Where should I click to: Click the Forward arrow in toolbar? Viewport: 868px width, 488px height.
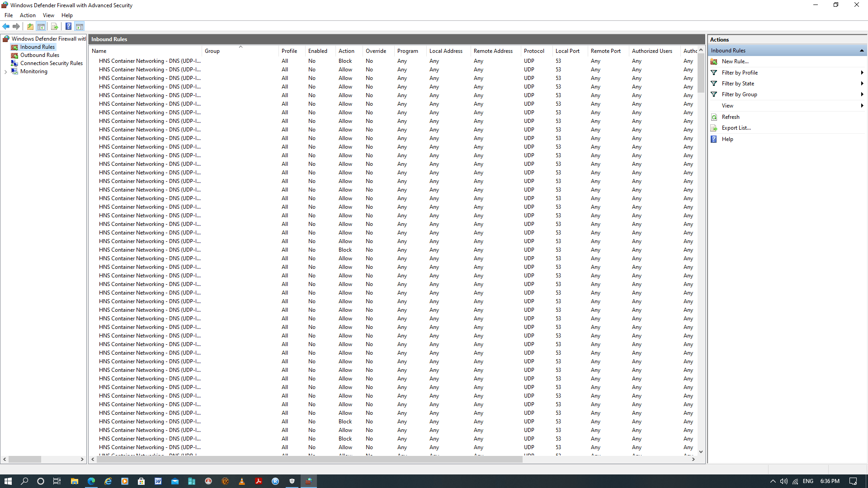pyautogui.click(x=16, y=26)
